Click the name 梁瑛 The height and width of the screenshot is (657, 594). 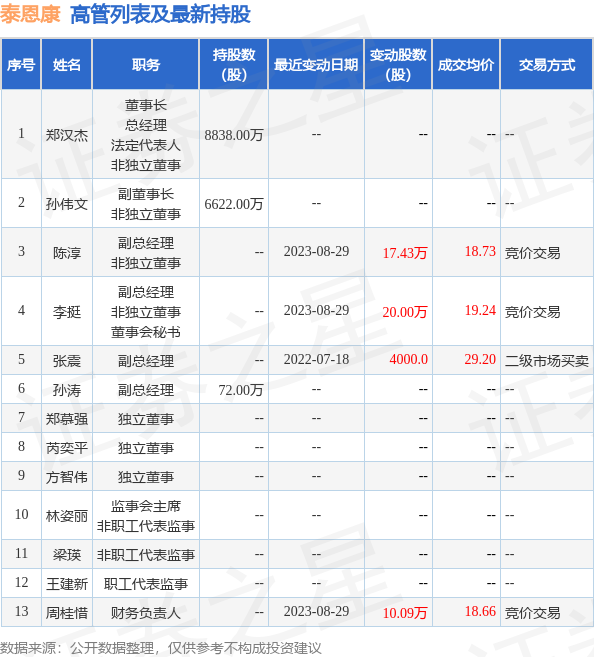click(67, 555)
